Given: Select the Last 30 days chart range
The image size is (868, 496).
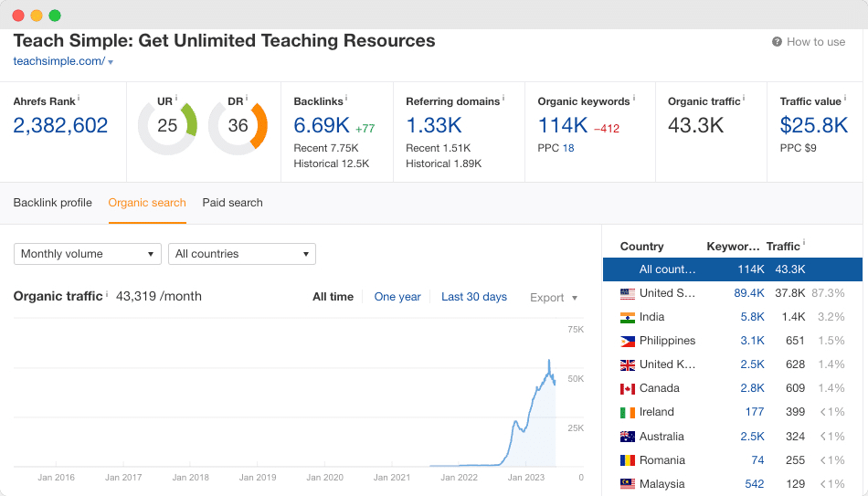Looking at the screenshot, I should (474, 297).
